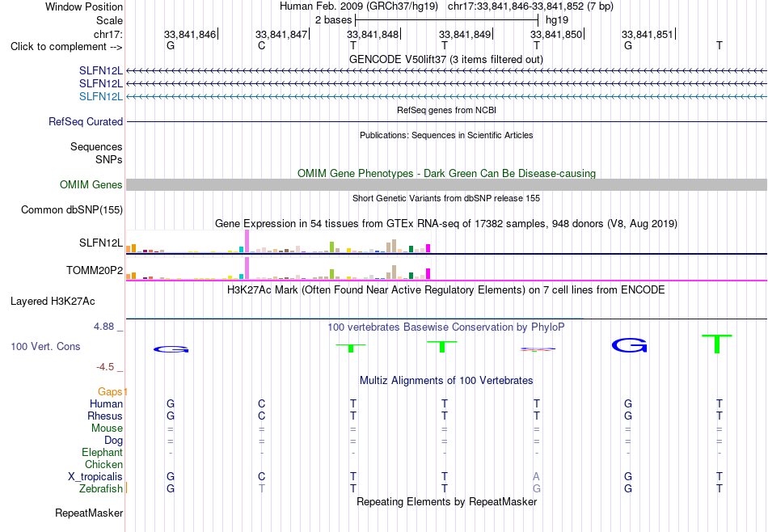768x532 pixels.
Task: Click the light-blue SLFN12L intron arrow line
Action: pyautogui.click(x=446, y=96)
